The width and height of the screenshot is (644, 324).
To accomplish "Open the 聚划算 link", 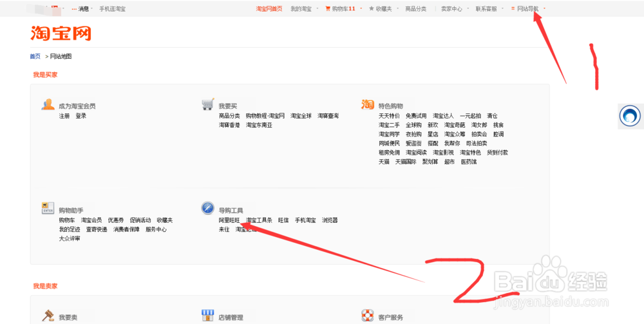I will [430, 162].
